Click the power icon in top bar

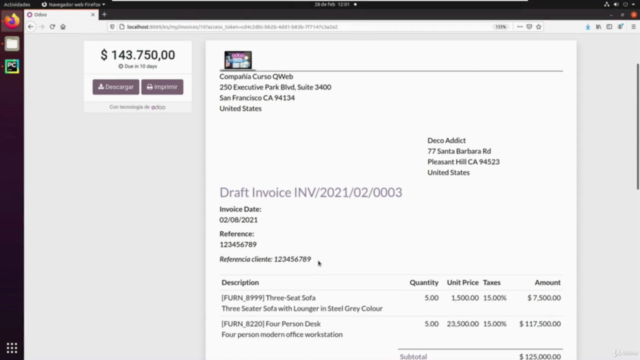click(x=625, y=4)
